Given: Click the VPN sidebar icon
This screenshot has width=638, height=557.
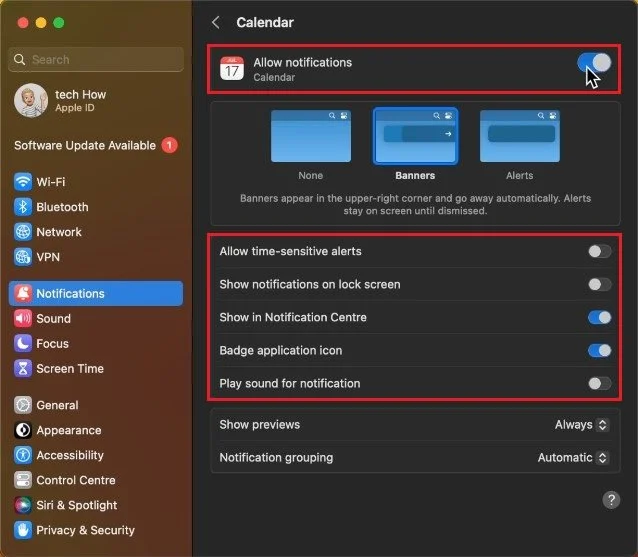Looking at the screenshot, I should tap(23, 257).
